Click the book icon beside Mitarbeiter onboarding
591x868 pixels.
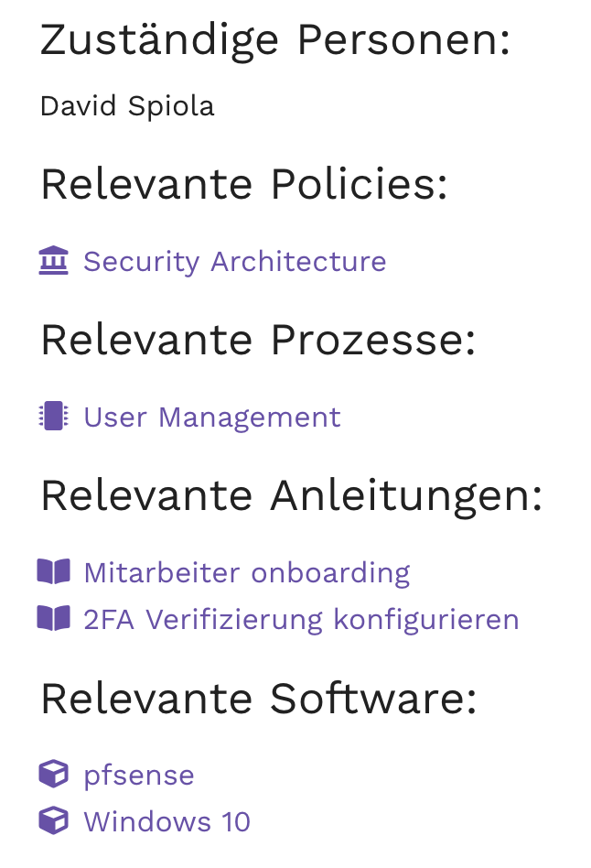click(x=53, y=573)
